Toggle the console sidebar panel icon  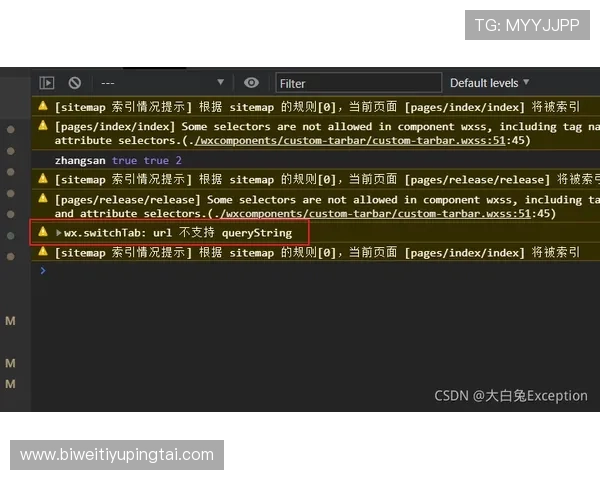pyautogui.click(x=47, y=83)
